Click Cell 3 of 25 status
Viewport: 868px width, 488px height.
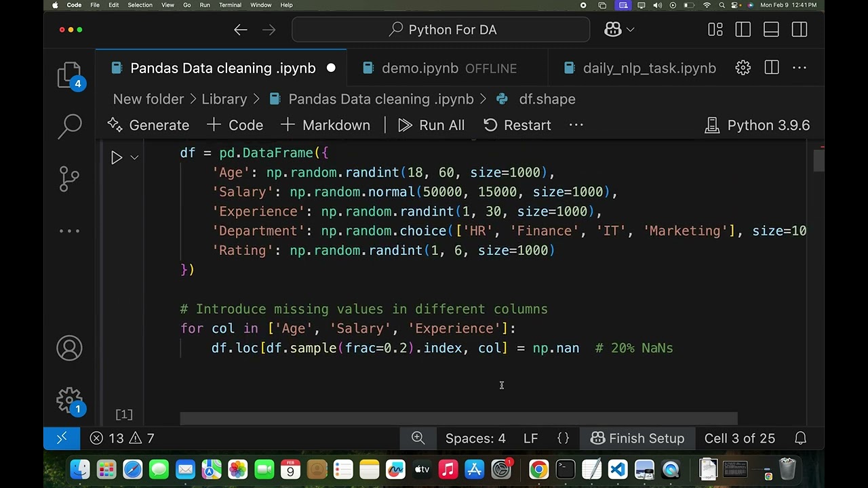[739, 439]
